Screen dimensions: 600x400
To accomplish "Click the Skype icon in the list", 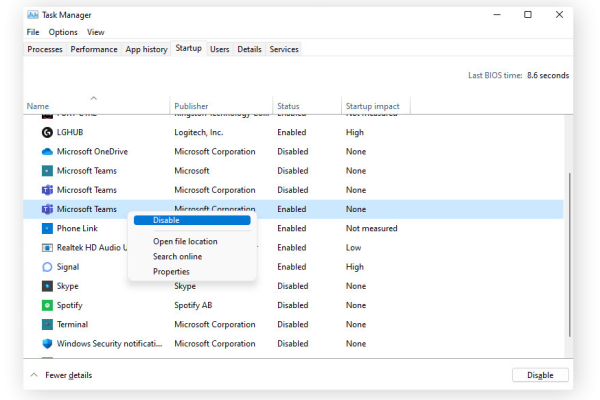I will (x=47, y=286).
